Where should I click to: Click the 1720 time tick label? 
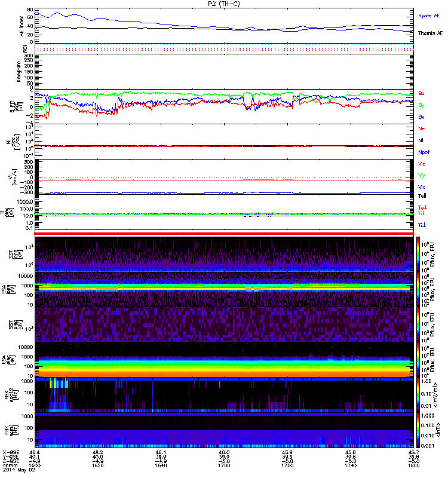(287, 465)
